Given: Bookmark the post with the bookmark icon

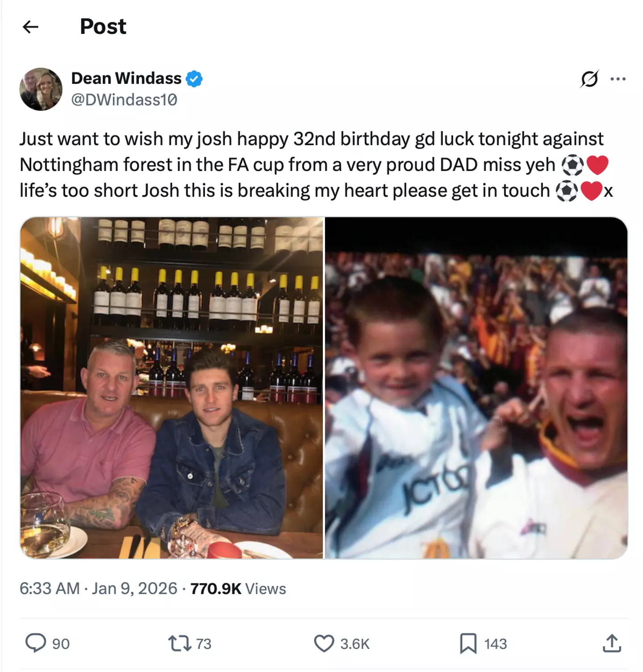Looking at the screenshot, I should point(468,643).
